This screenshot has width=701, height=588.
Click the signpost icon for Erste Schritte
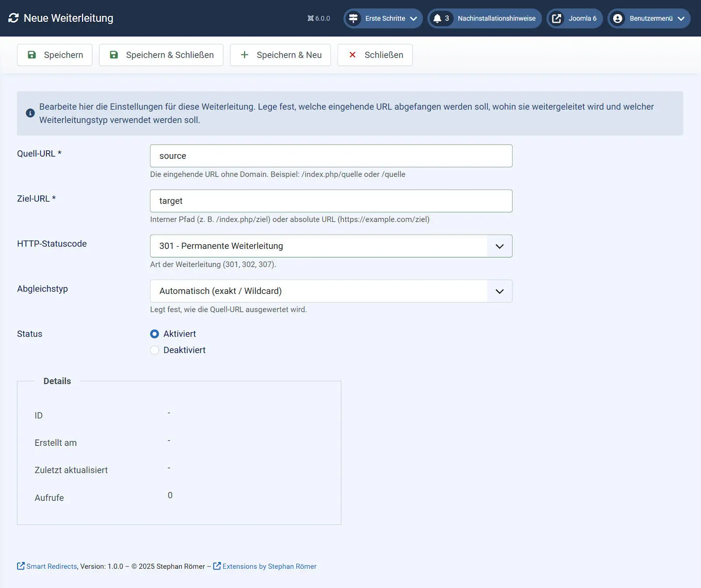coord(353,18)
